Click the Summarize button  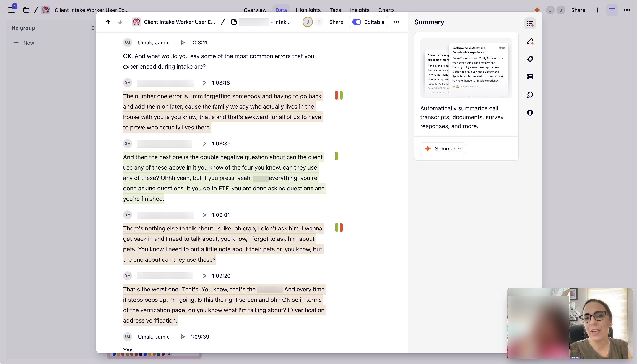443,149
